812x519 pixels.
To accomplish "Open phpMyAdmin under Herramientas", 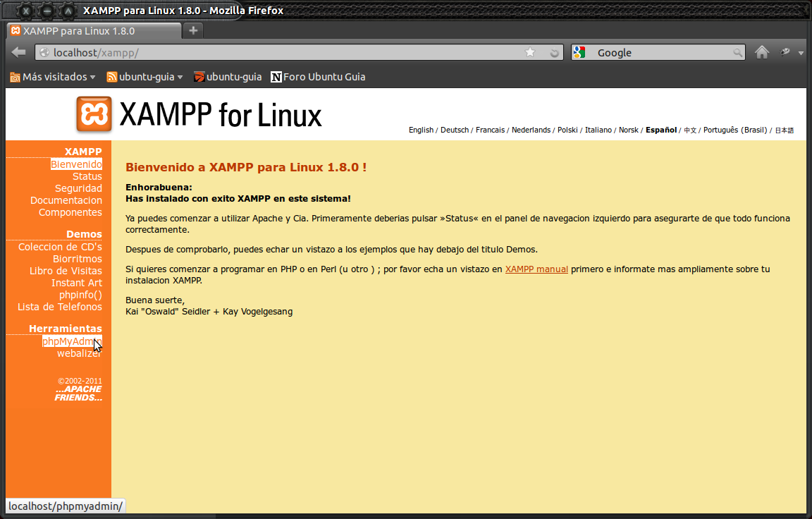I will (72, 341).
